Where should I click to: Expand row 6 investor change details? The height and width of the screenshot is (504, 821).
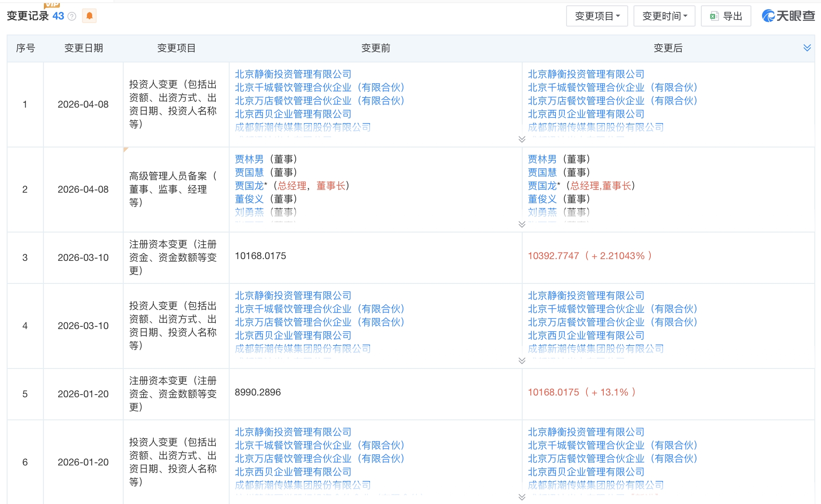click(x=522, y=497)
